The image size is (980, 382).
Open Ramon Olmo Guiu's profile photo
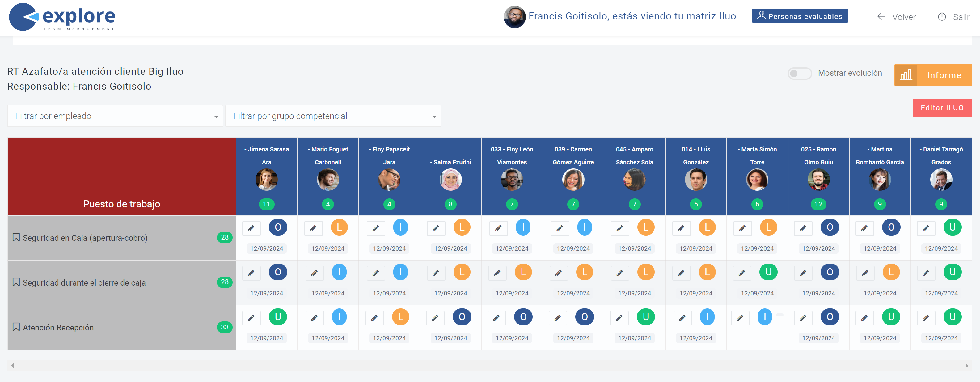pos(818,180)
